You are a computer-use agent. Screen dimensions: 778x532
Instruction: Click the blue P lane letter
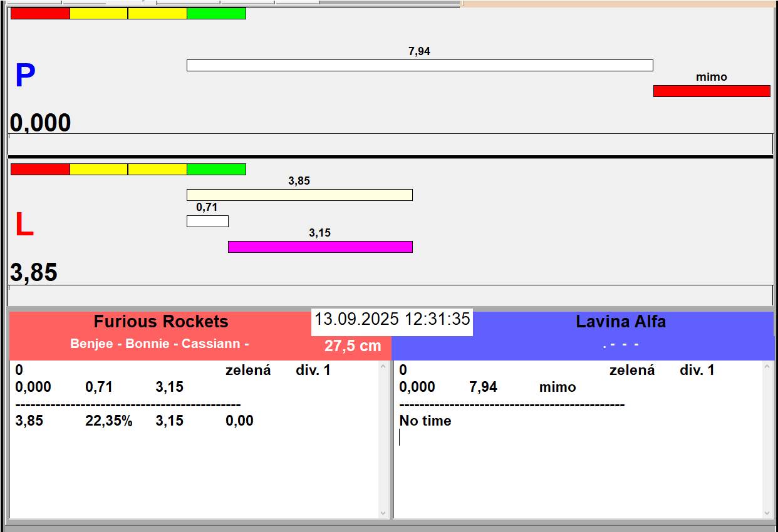25,76
